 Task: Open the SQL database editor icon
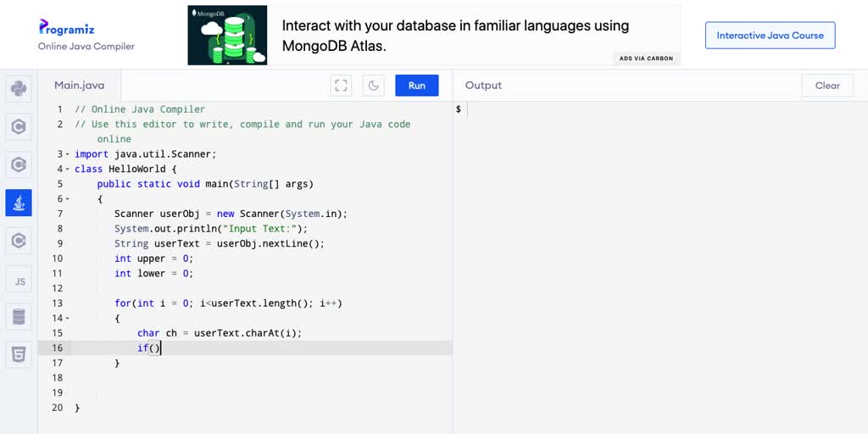pyautogui.click(x=19, y=317)
